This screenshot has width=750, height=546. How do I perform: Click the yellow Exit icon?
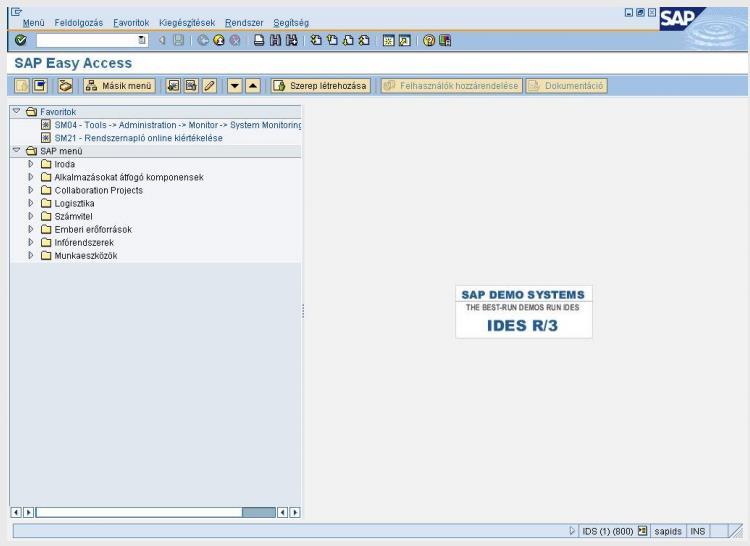point(219,41)
